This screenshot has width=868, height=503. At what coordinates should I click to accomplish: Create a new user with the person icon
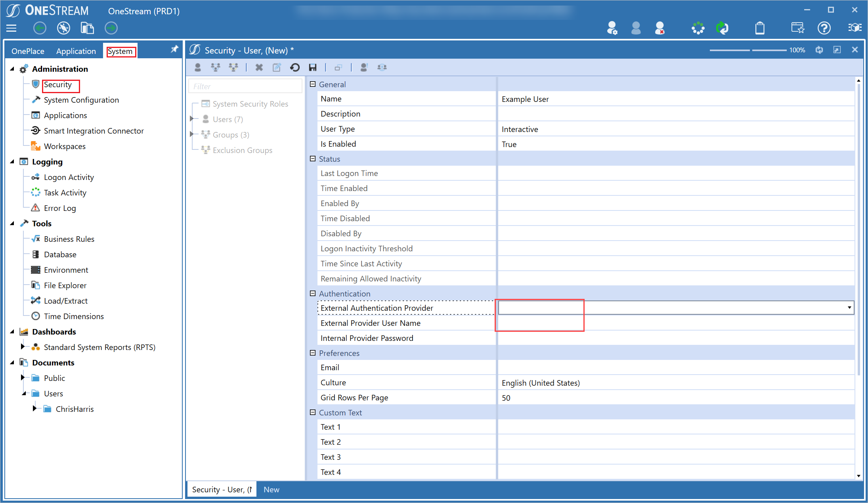coord(197,67)
